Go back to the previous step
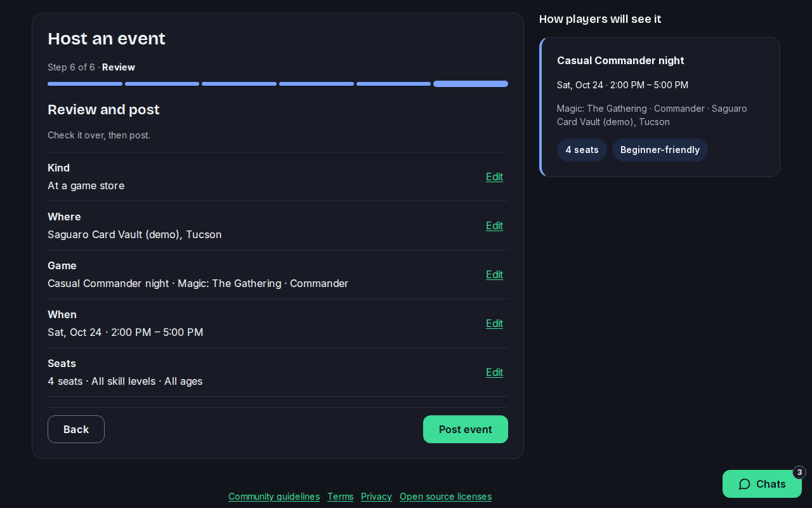The image size is (812, 508). pyautogui.click(x=76, y=429)
